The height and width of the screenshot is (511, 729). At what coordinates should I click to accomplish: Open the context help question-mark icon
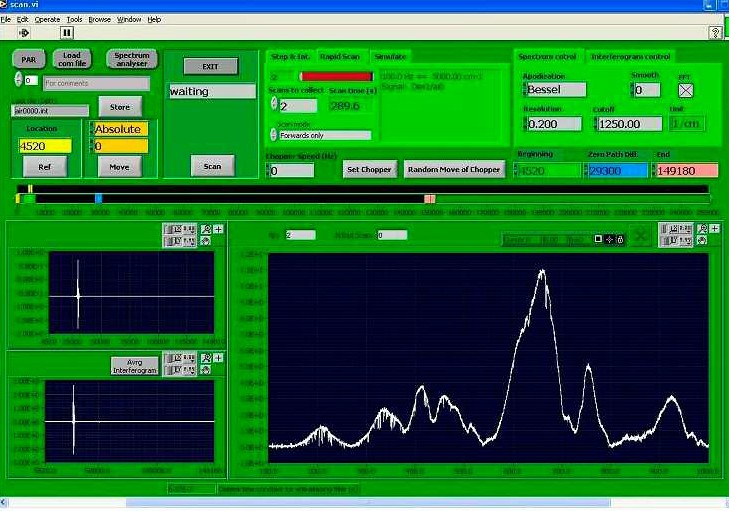(x=716, y=33)
